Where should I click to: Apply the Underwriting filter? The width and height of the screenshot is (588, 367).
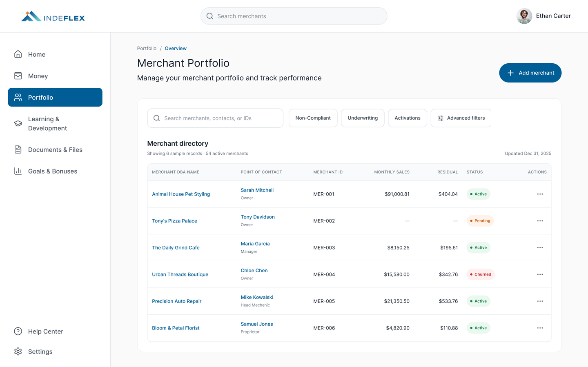363,118
